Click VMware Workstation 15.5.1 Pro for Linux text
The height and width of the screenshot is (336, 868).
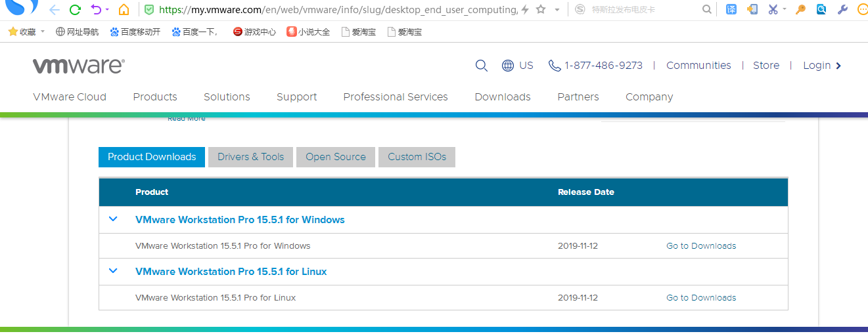216,298
